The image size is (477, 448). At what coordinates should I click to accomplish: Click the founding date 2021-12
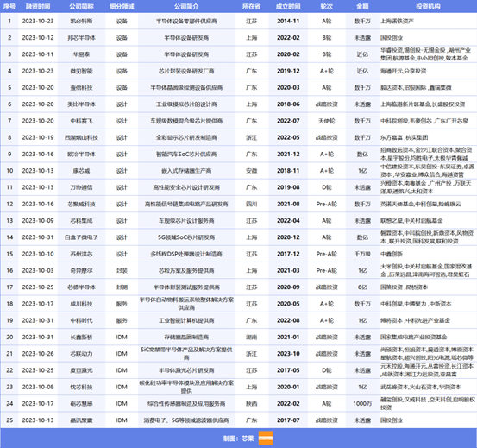[288, 154]
